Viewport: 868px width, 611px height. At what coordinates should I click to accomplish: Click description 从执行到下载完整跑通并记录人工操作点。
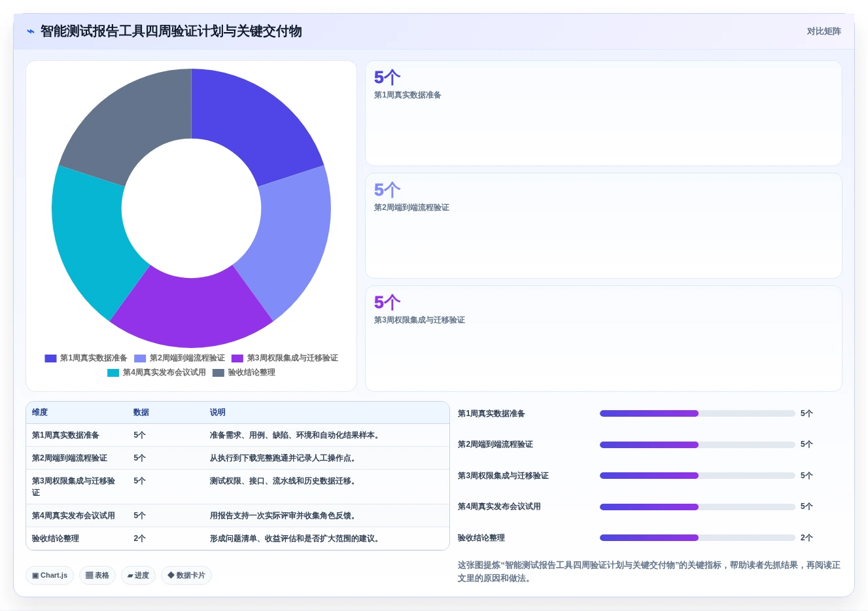[284, 459]
